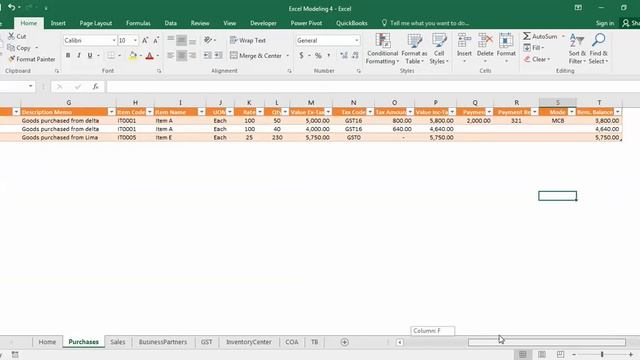
Task: Open the Clear menu
Action: 537,59
